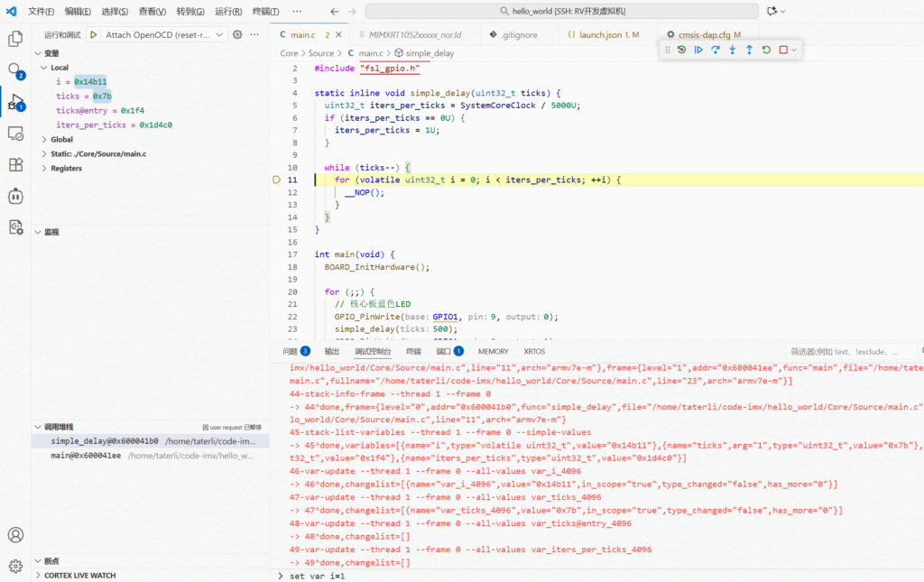Screen dimensions: 924x582
Task: Start debugging with green play button
Action: click(x=94, y=35)
